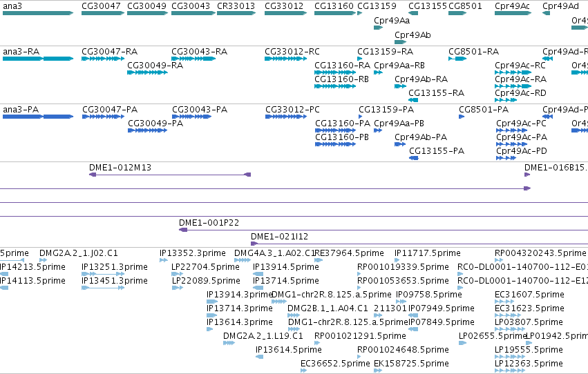Click the LP03807.5prime EST feature
Viewport: 588px width, 374px height.
pos(510,329)
